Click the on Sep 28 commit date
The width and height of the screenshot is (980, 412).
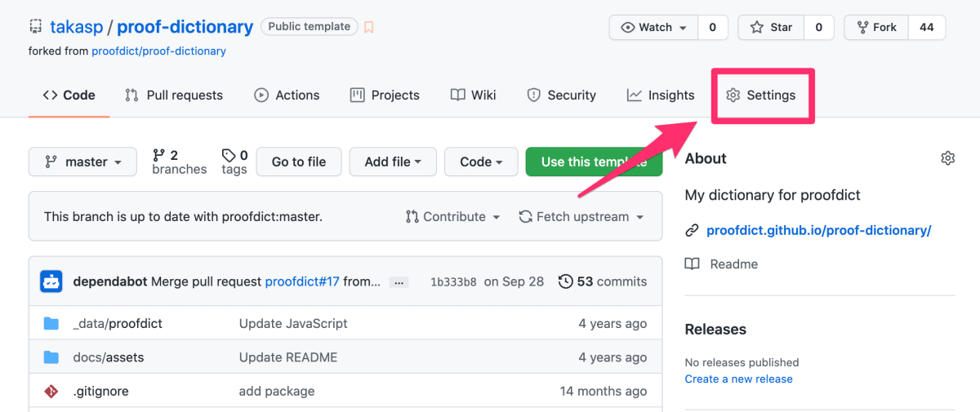pos(514,281)
